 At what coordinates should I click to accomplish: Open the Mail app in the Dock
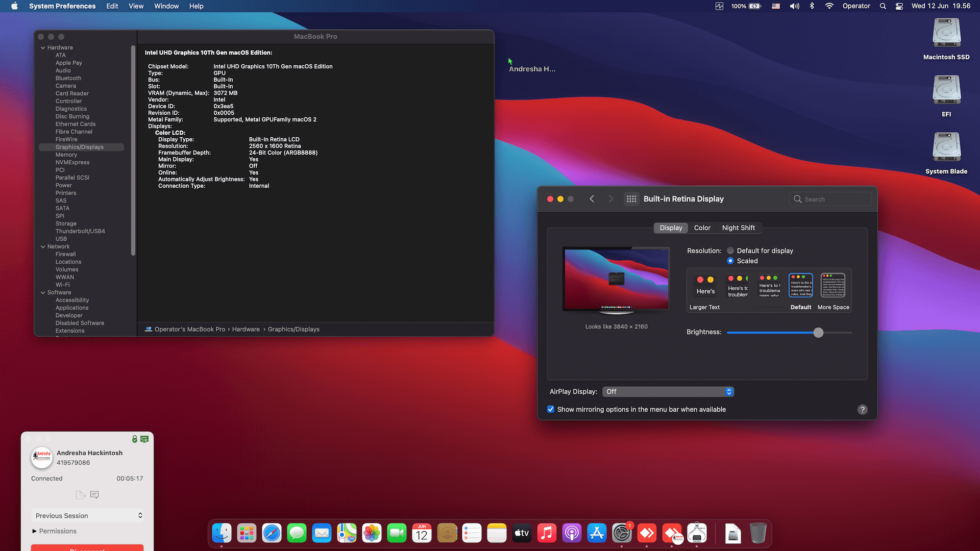(x=322, y=534)
